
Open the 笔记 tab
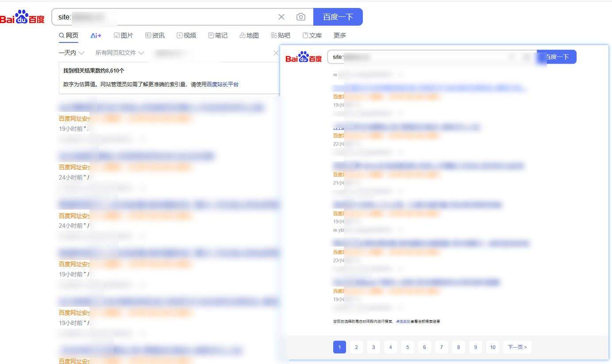pyautogui.click(x=218, y=35)
